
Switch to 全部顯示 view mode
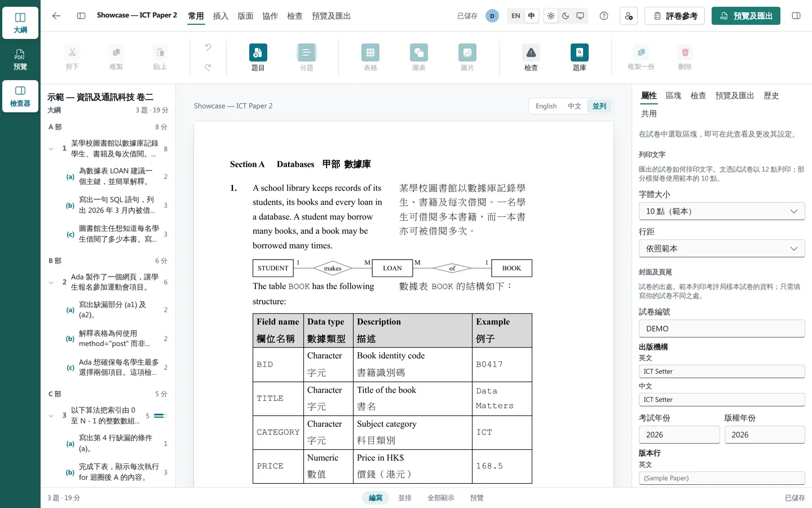tap(440, 498)
